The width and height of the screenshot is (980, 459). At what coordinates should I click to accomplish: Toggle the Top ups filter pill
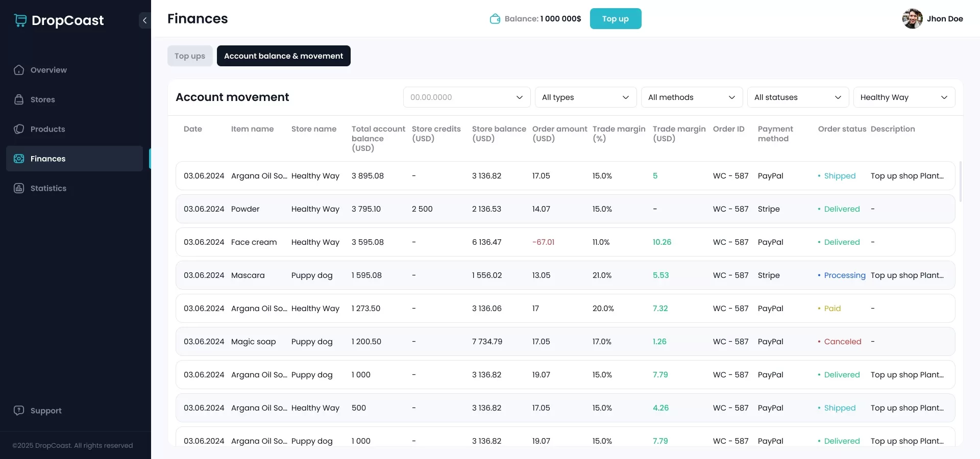tap(189, 56)
